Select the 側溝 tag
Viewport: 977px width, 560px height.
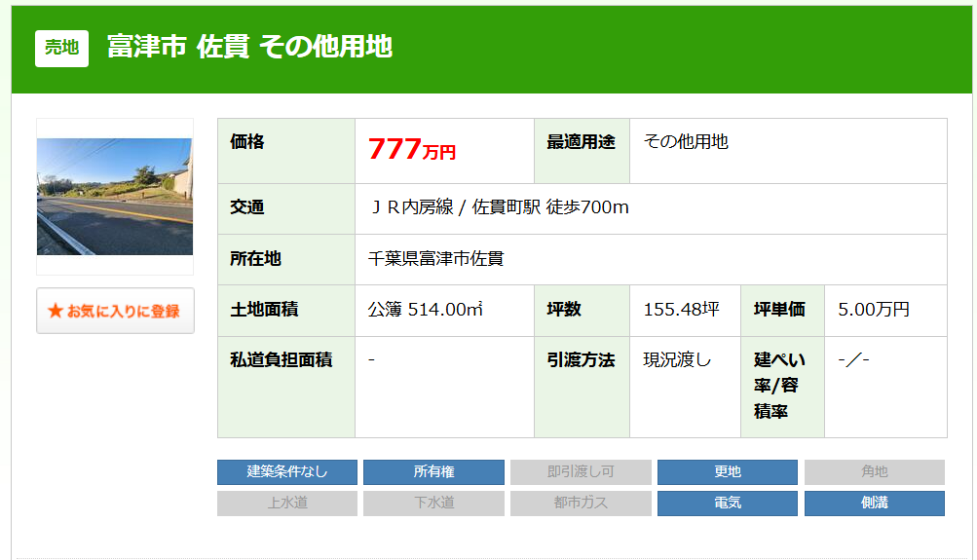874,504
